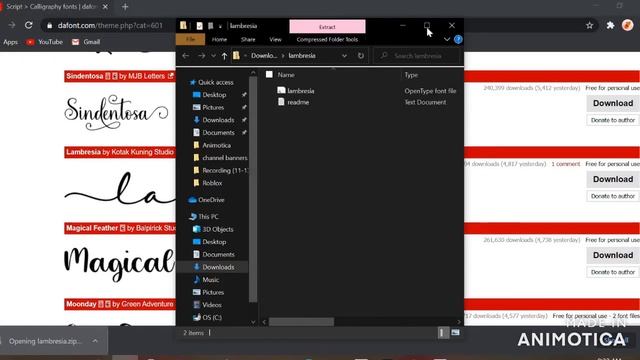Refresh the lambresia folder view
This screenshot has width=640, height=360.
pos(360,56)
